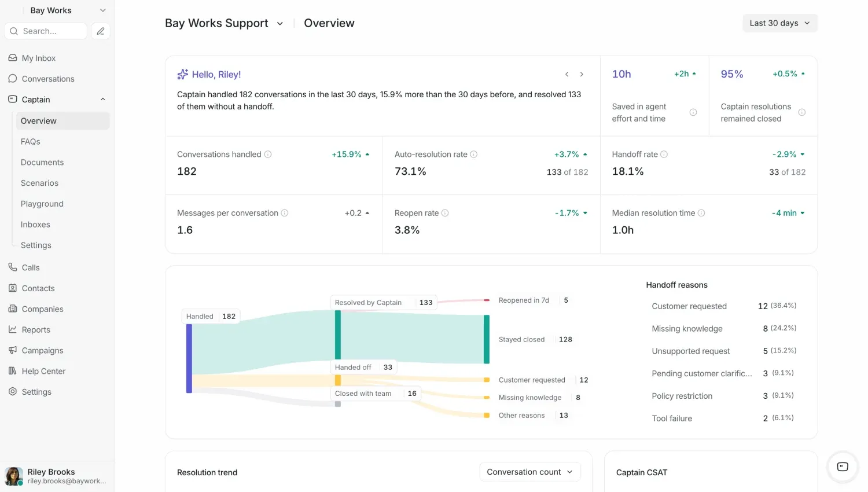Open the chat widget bubble icon
Viewport: 868px width, 492px height.
[843, 467]
